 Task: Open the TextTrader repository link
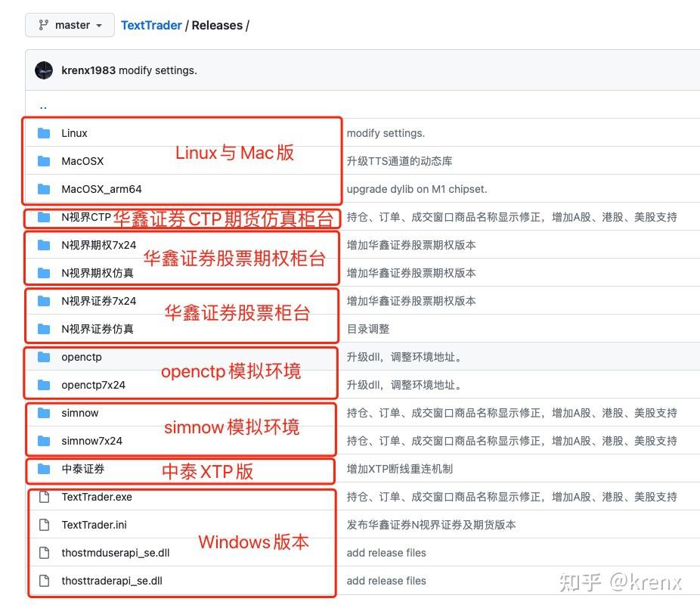click(x=150, y=25)
